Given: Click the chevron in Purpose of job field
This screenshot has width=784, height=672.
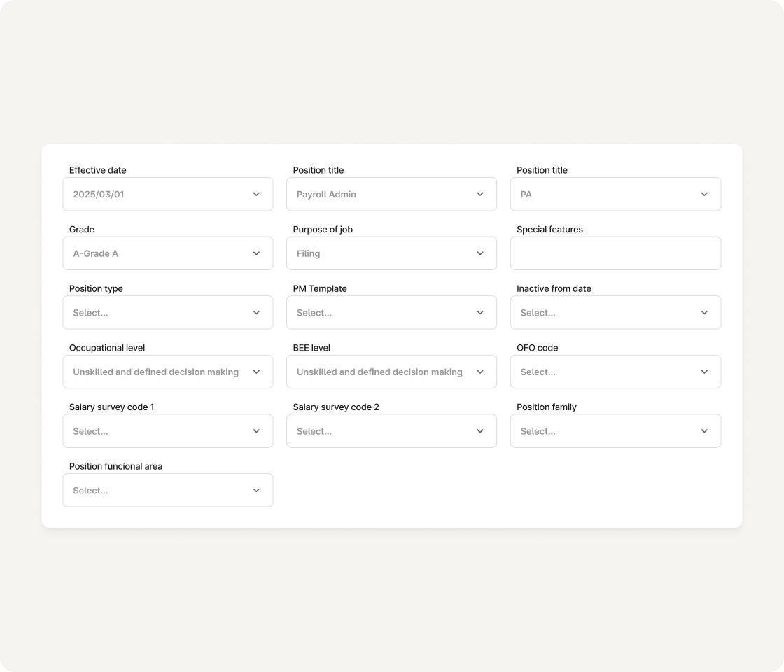Looking at the screenshot, I should point(480,253).
